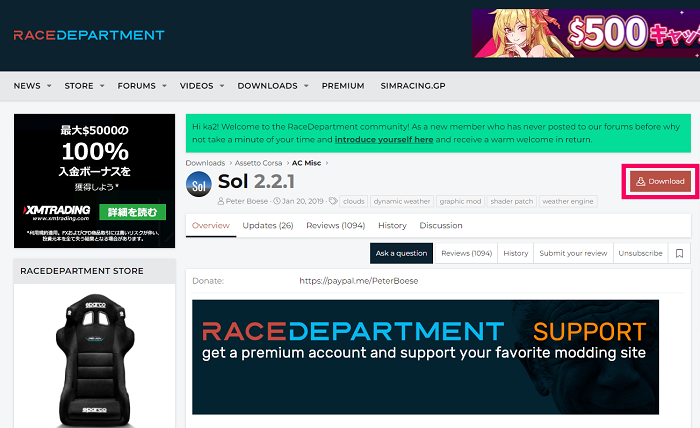Open the AC Misc breadcrumb link

click(x=306, y=163)
